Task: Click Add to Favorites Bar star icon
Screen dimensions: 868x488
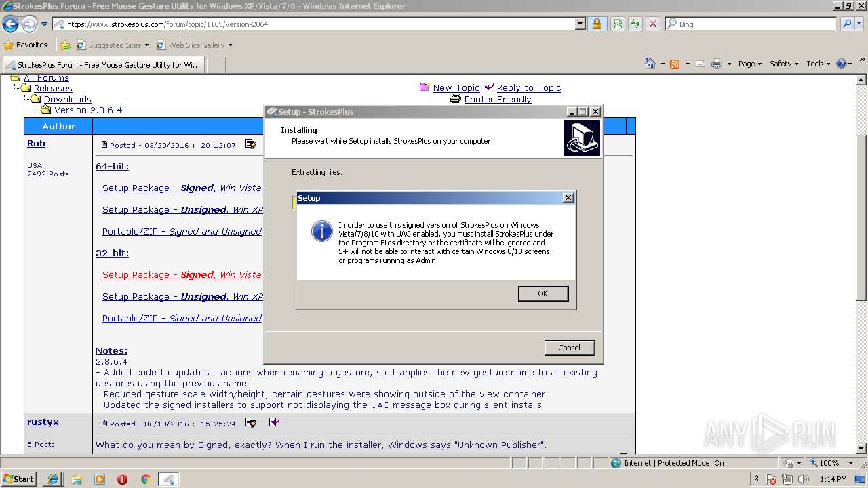Action: pyautogui.click(x=64, y=45)
